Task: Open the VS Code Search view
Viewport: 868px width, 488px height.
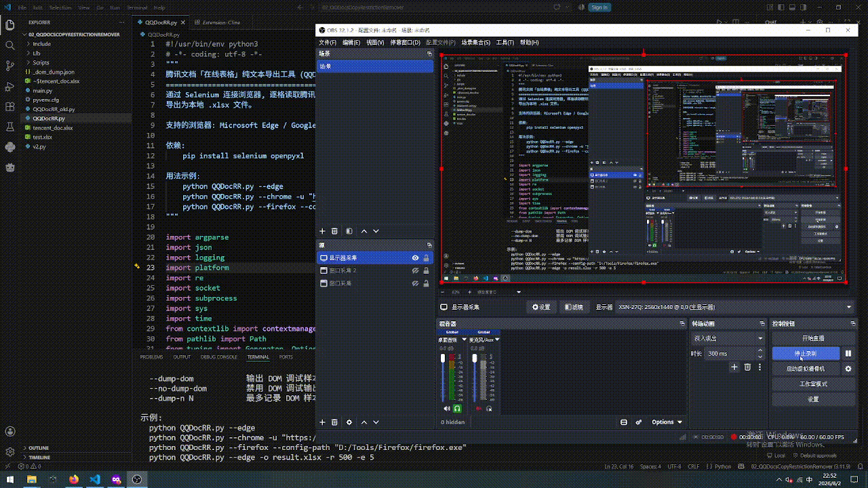Action: (10, 45)
